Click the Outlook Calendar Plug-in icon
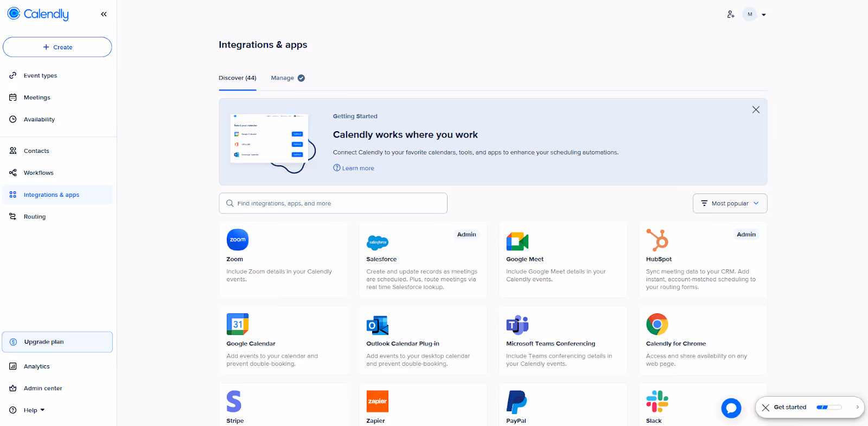868x426 pixels. coord(378,325)
